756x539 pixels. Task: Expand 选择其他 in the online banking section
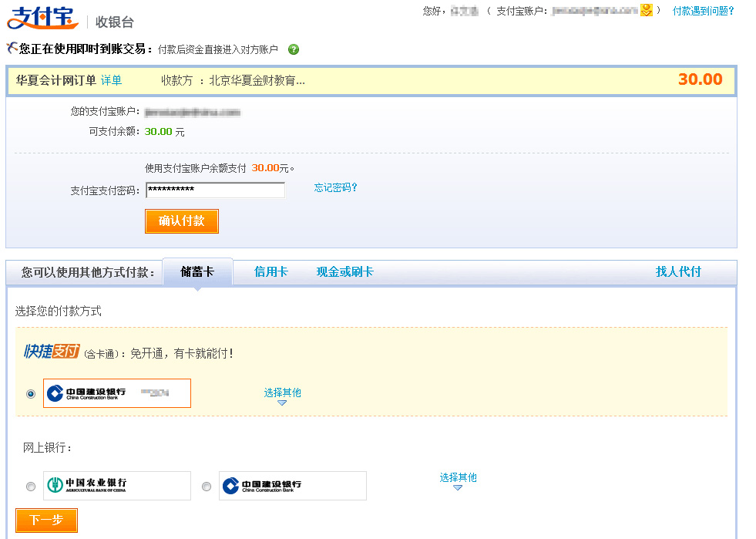[458, 480]
